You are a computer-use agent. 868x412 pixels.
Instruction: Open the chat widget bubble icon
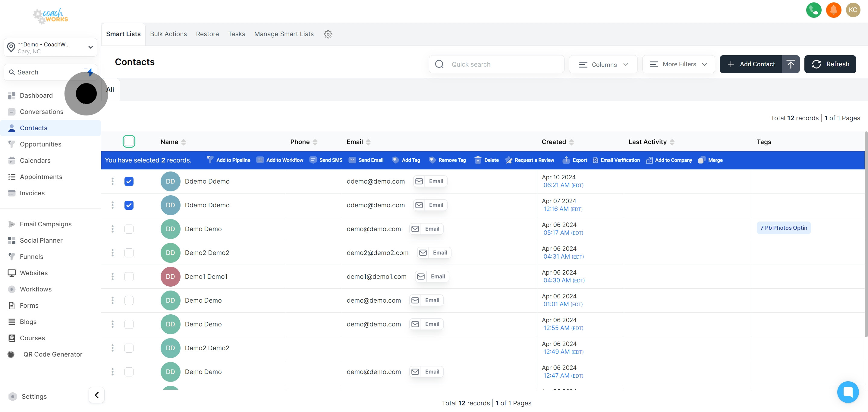[848, 392]
